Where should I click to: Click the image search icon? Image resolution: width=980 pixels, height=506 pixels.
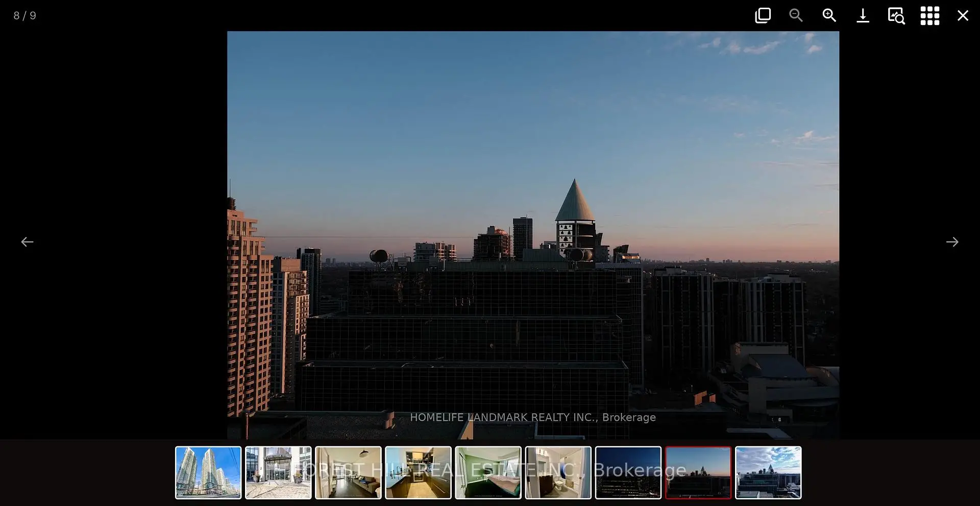pyautogui.click(x=896, y=15)
